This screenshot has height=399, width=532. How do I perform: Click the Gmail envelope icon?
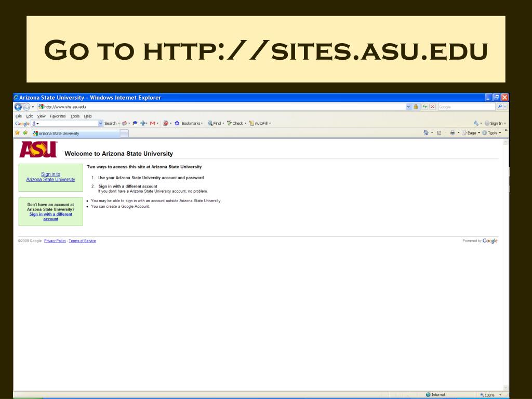(153, 123)
